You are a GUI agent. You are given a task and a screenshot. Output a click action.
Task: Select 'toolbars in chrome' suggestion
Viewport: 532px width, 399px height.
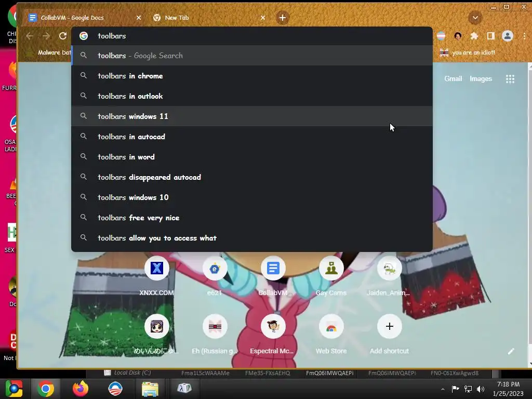pos(252,76)
